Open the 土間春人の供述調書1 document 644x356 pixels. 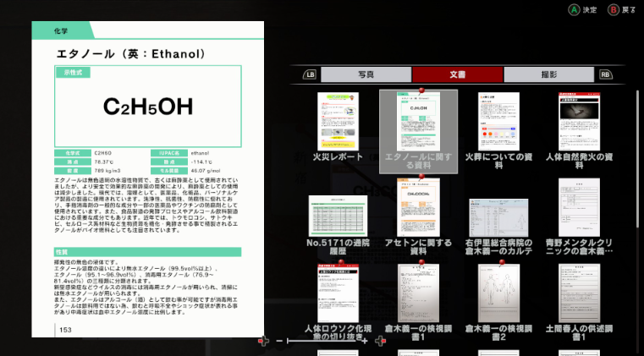[x=579, y=293]
